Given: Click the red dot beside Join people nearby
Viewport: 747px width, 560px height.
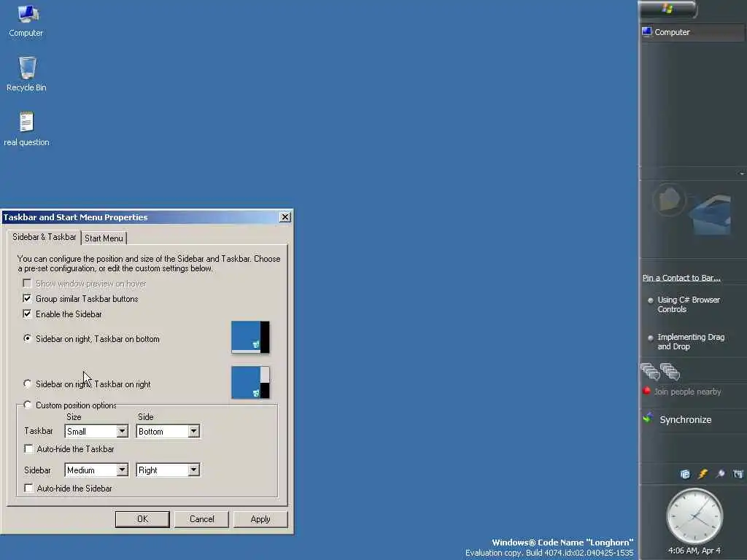Looking at the screenshot, I should click(646, 391).
